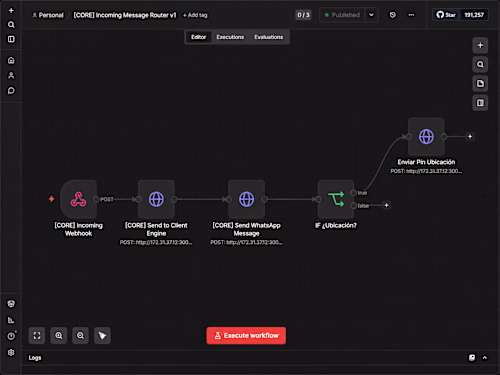Image resolution: width=500 pixels, height=375 pixels.
Task: Open the canvas node search magnifier button
Action: point(480,64)
